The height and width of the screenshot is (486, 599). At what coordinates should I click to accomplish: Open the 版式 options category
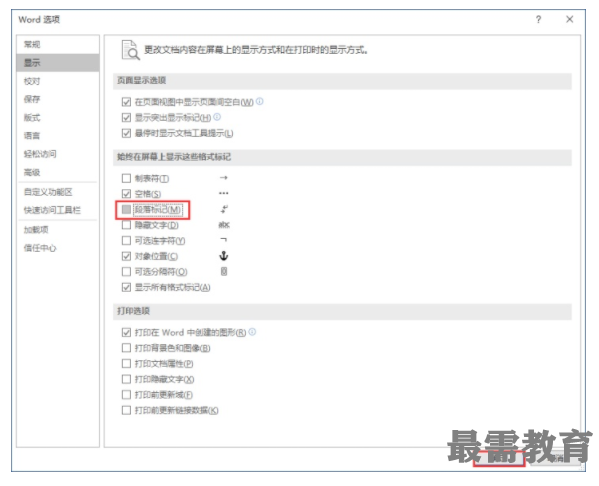(58, 117)
